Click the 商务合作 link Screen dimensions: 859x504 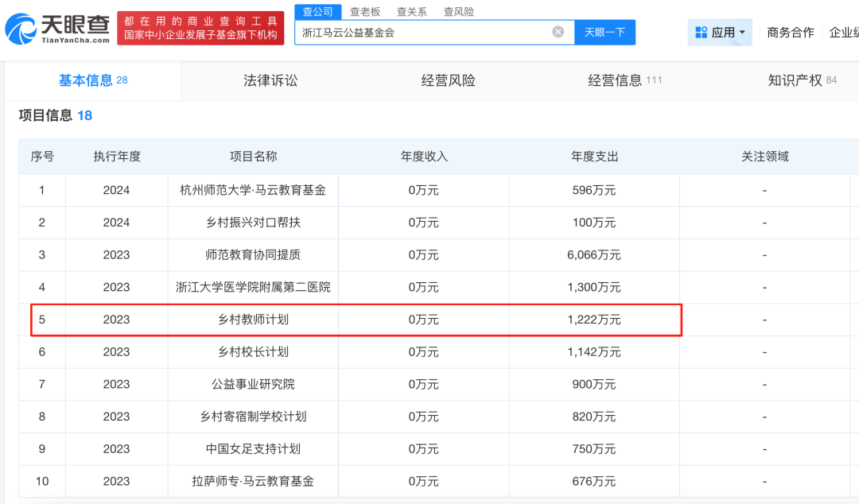[790, 33]
